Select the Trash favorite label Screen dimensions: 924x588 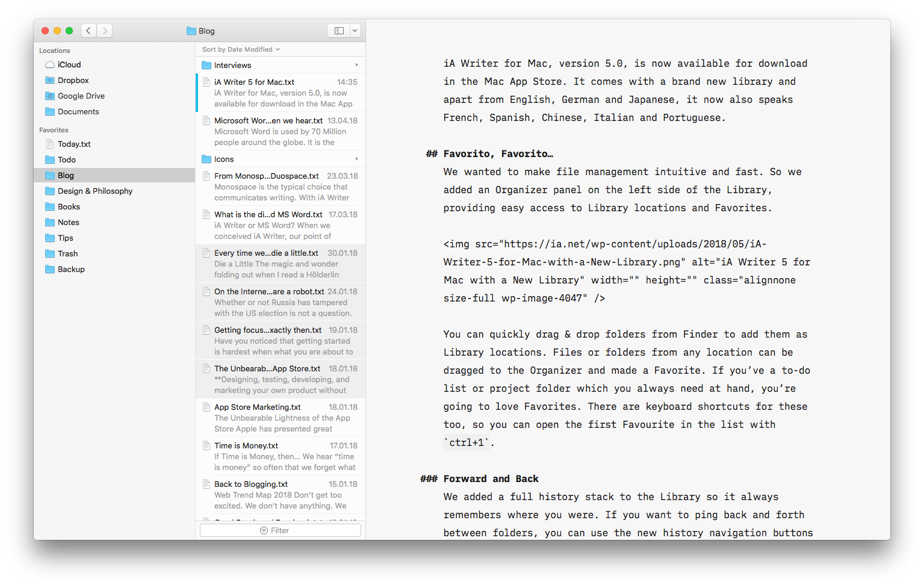click(67, 253)
